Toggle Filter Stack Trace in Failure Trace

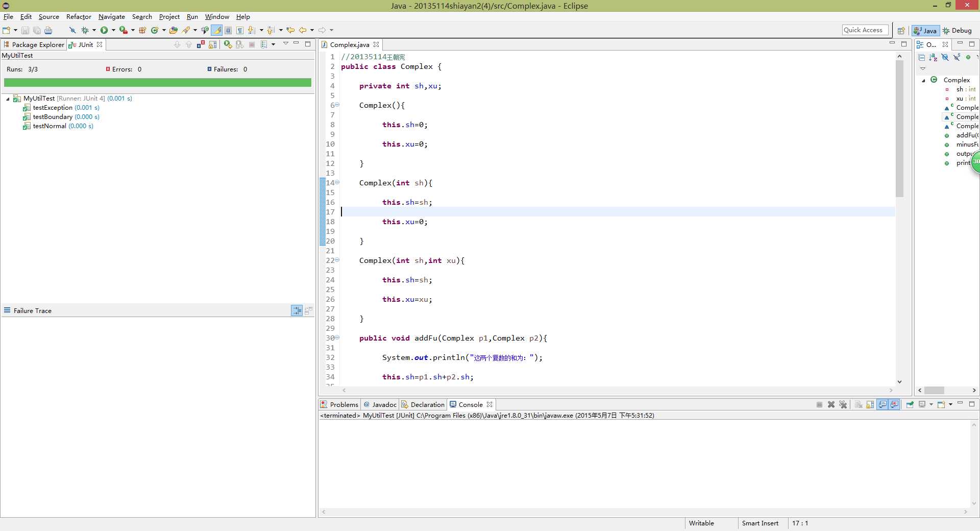click(297, 310)
